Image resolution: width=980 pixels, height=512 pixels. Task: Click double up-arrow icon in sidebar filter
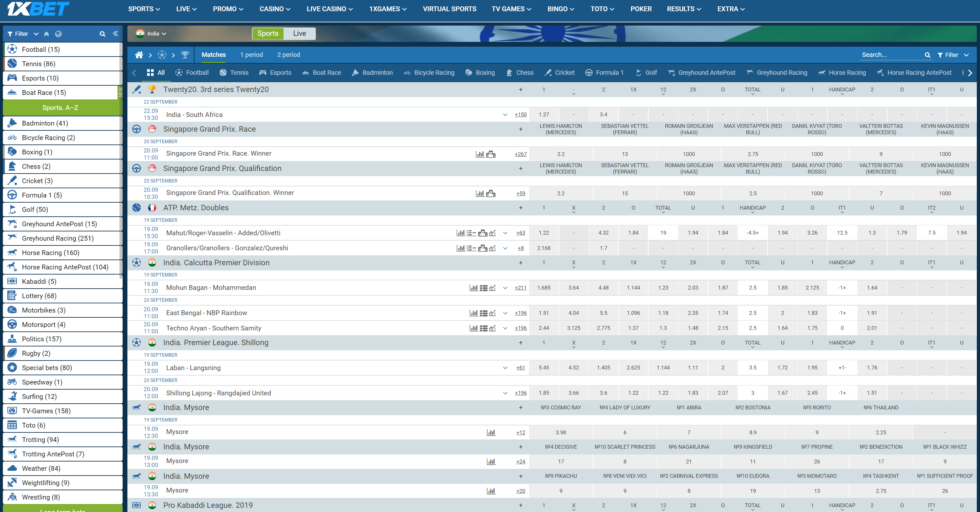click(46, 34)
